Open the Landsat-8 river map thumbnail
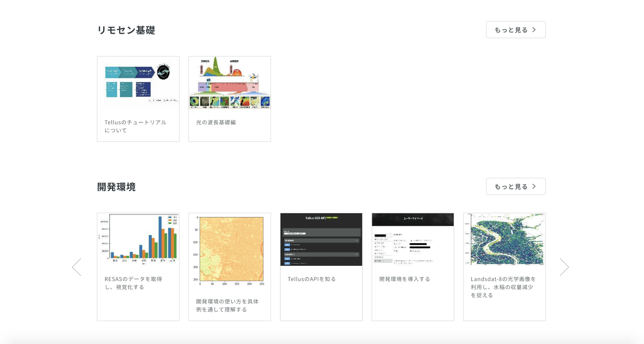The width and height of the screenshot is (644, 344). click(504, 240)
